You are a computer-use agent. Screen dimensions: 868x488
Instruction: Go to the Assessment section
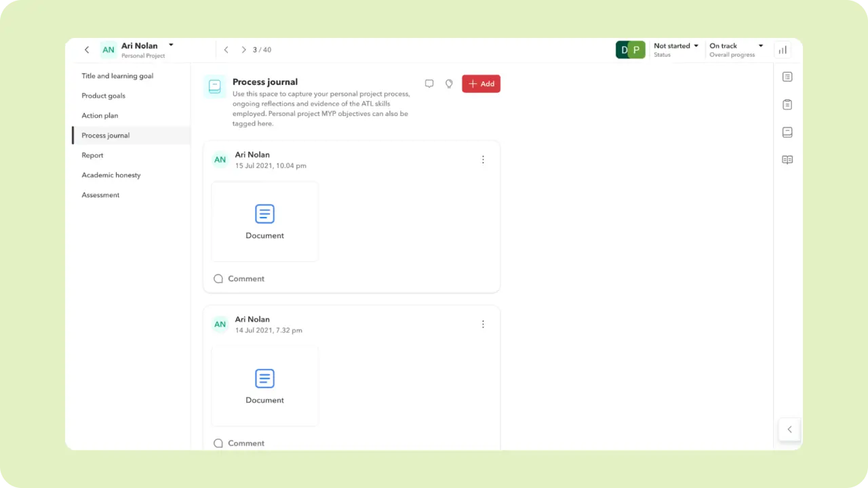(x=100, y=195)
